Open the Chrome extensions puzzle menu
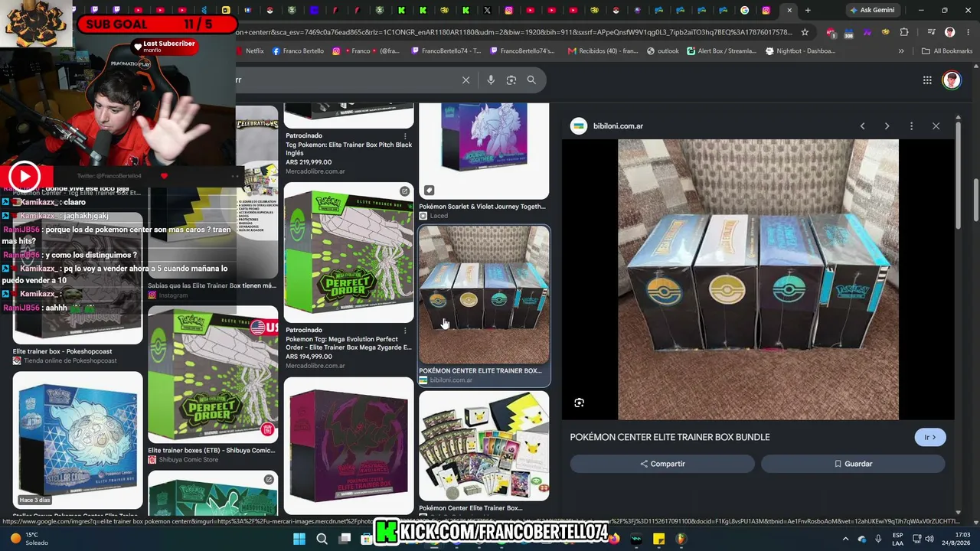The height and width of the screenshot is (551, 980). pyautogui.click(x=904, y=32)
